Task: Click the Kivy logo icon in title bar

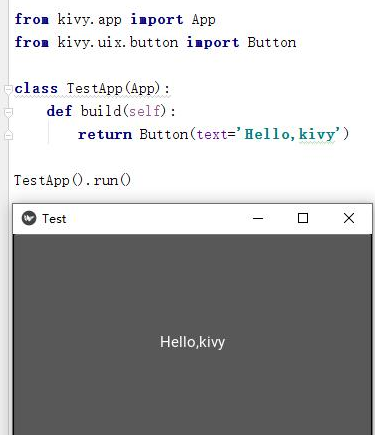Action: [x=29, y=218]
